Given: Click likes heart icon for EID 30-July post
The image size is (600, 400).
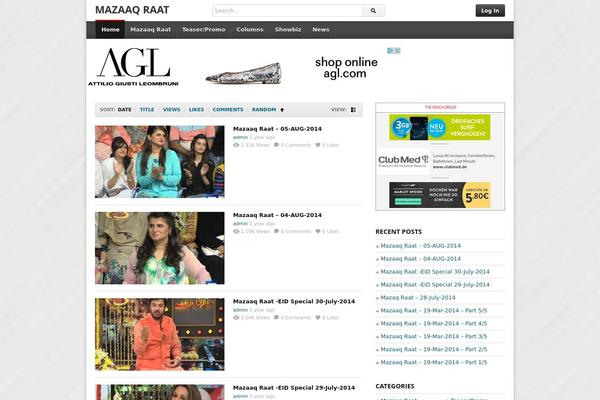Looking at the screenshot, I should coord(318,318).
